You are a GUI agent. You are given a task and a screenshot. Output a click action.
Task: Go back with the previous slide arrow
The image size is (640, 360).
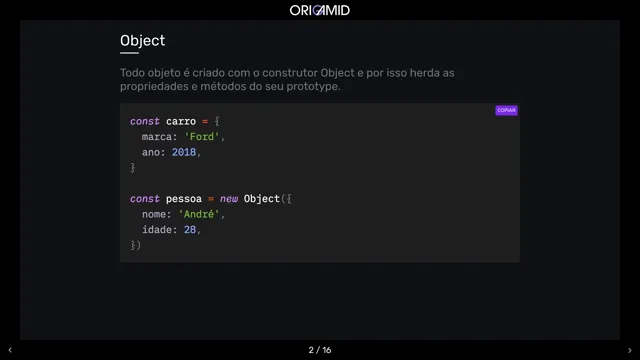coord(10,350)
